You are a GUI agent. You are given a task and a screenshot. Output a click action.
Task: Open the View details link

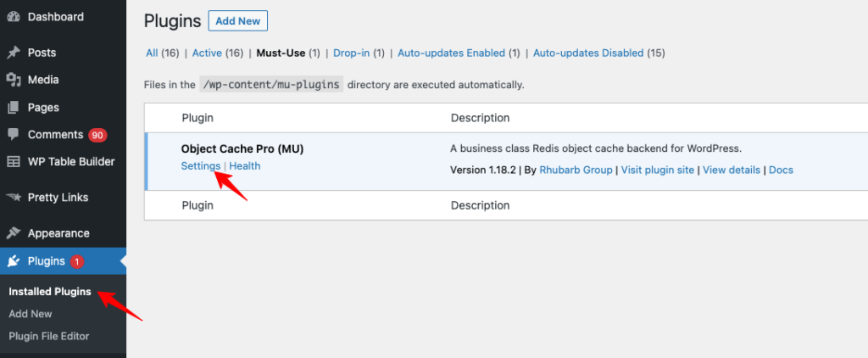tap(732, 171)
